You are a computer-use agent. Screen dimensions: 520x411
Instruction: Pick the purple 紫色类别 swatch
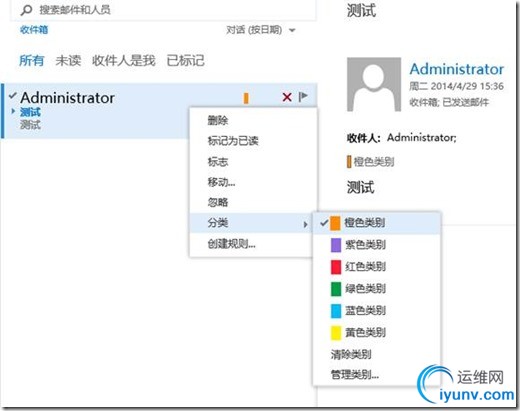[x=336, y=245]
